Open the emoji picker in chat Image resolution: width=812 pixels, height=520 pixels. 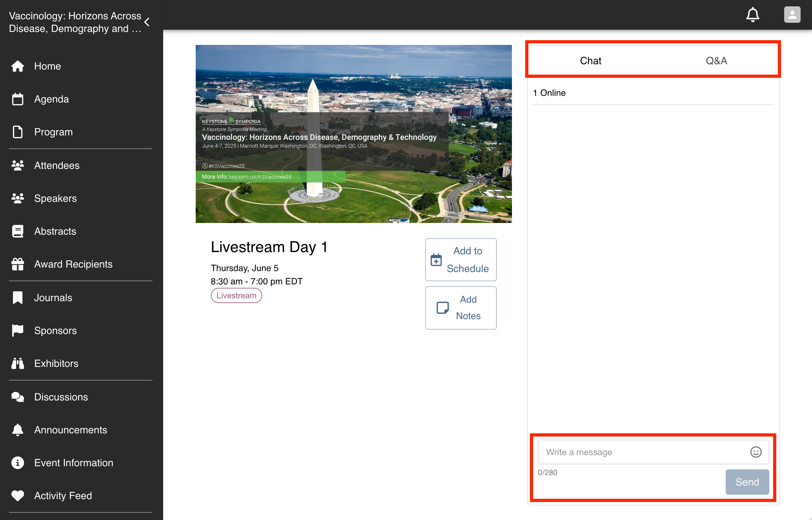click(756, 452)
